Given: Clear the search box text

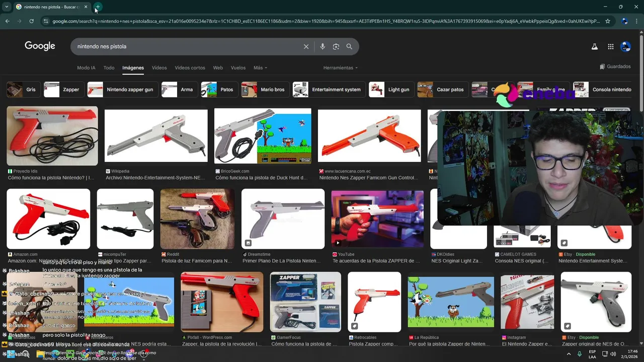Looking at the screenshot, I should [x=306, y=46].
